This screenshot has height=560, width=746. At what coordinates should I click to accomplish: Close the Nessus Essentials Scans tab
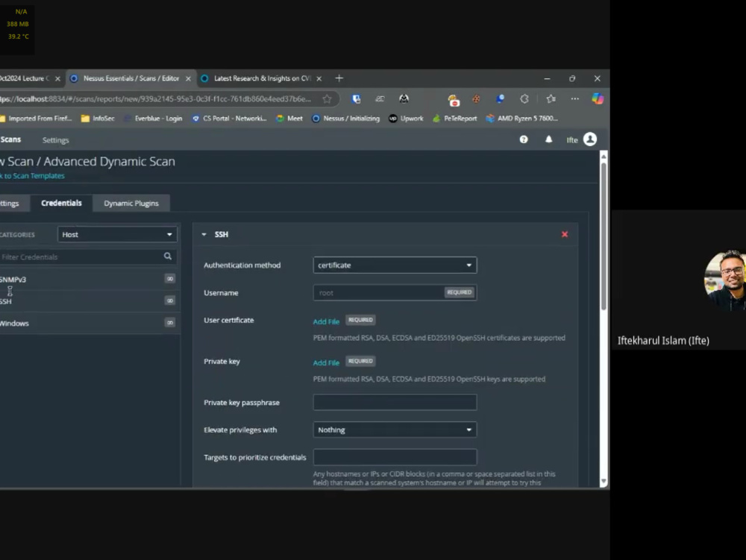(188, 78)
